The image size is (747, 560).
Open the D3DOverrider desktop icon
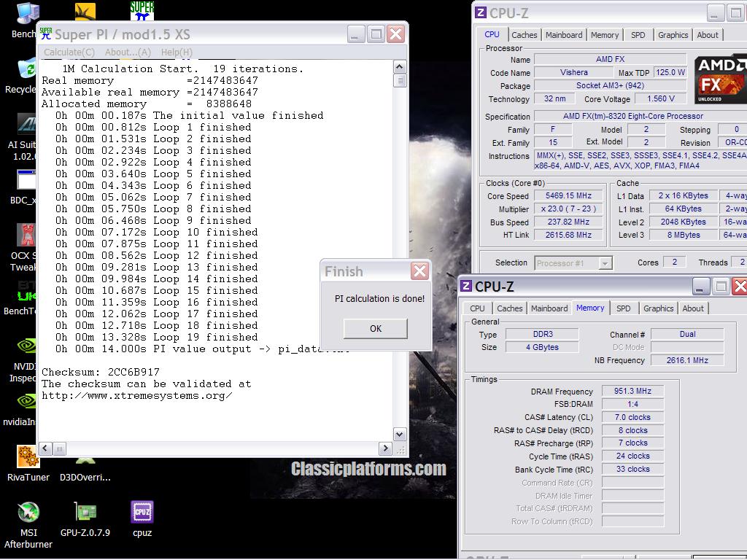(85, 470)
